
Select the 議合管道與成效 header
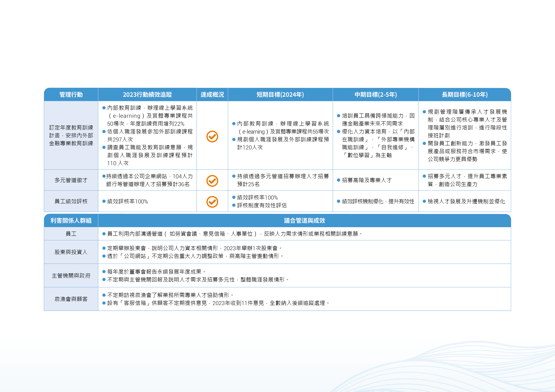[305, 220]
